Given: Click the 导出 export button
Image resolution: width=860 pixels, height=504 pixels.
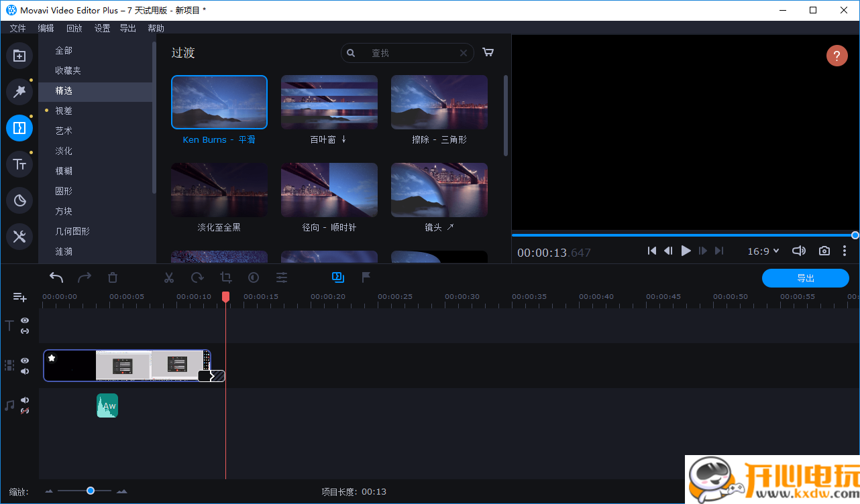Looking at the screenshot, I should point(805,278).
